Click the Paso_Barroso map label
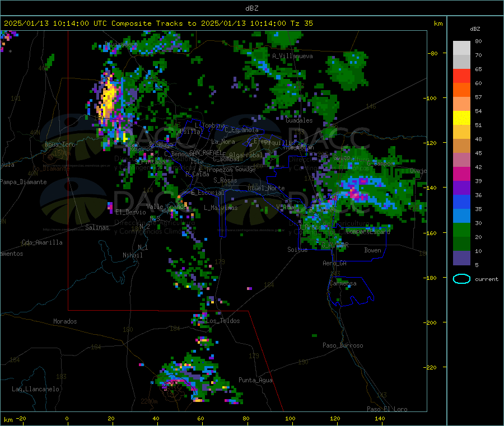Viewport: 504px width, 426px height. pyautogui.click(x=343, y=346)
